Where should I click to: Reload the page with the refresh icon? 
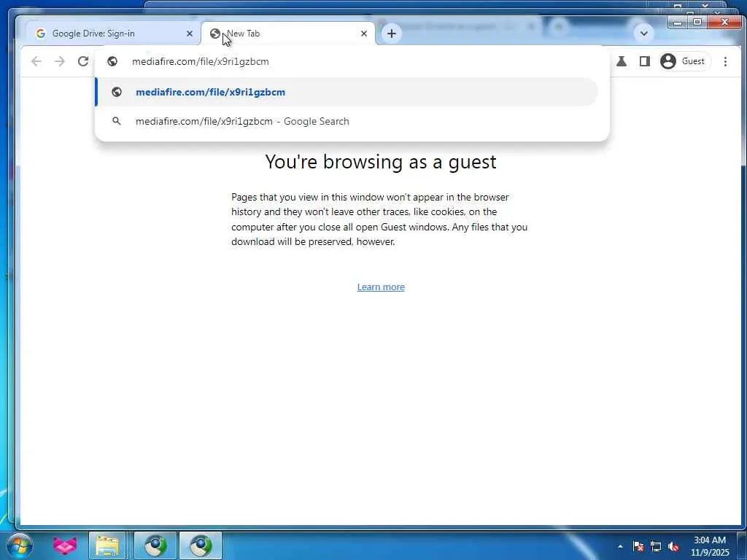pyautogui.click(x=83, y=61)
